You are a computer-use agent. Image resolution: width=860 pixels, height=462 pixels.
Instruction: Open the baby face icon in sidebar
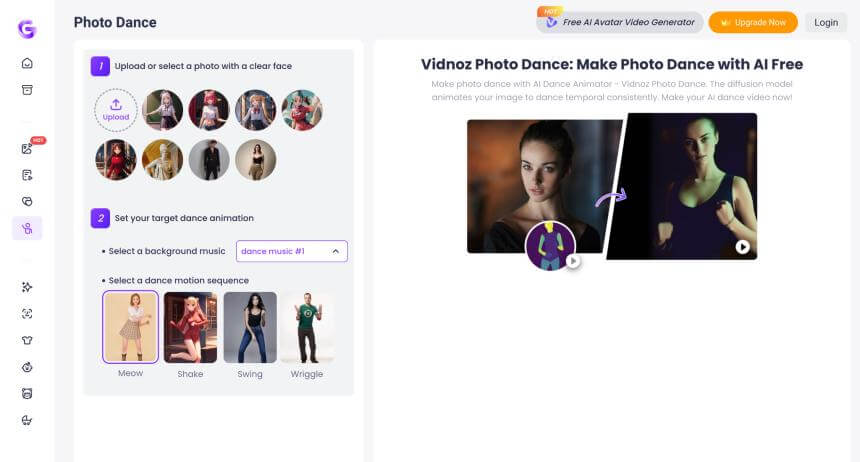click(27, 367)
